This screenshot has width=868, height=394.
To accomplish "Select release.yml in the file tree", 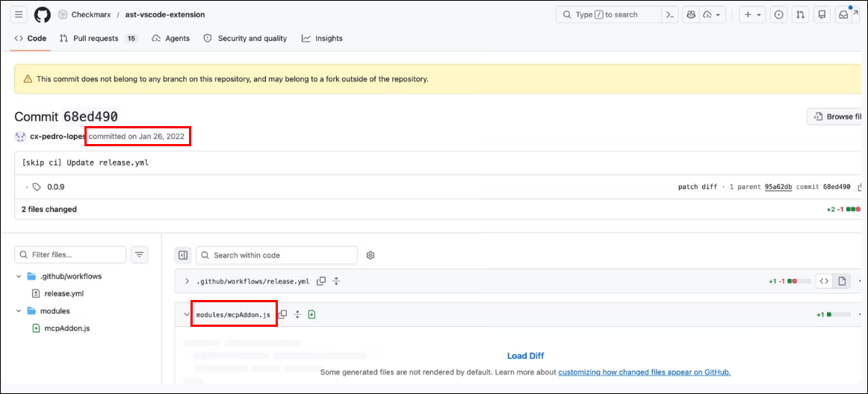I will click(64, 293).
